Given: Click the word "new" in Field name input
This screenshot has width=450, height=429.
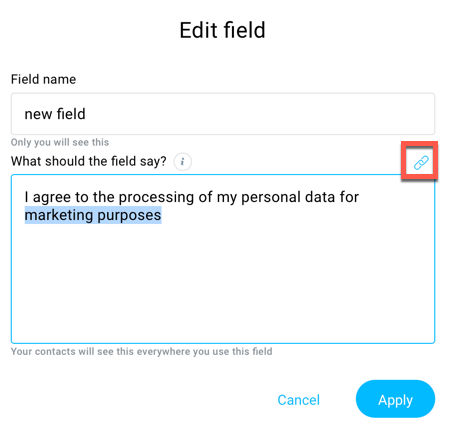Looking at the screenshot, I should coord(38,115).
